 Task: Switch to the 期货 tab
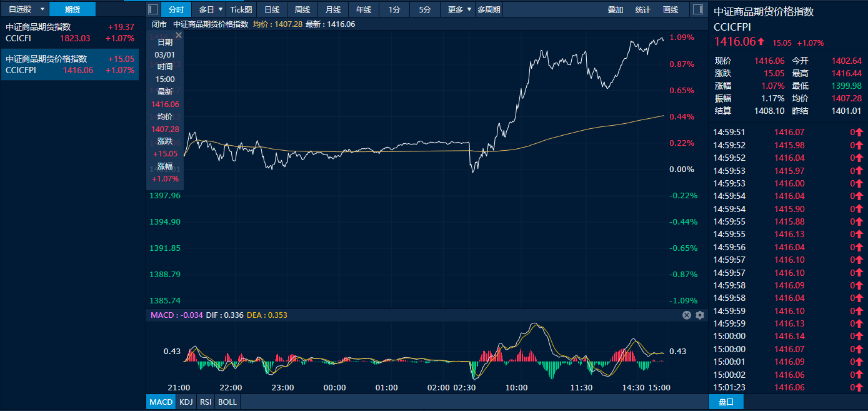click(x=72, y=9)
